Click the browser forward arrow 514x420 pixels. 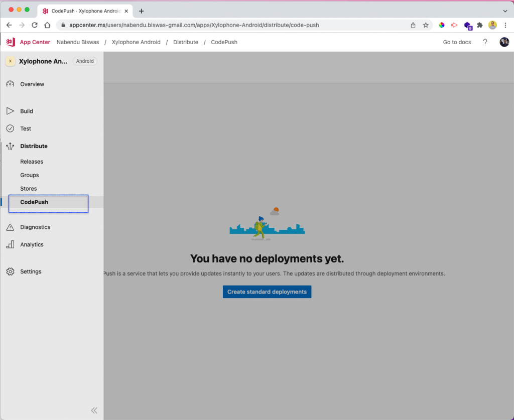[x=22, y=25]
